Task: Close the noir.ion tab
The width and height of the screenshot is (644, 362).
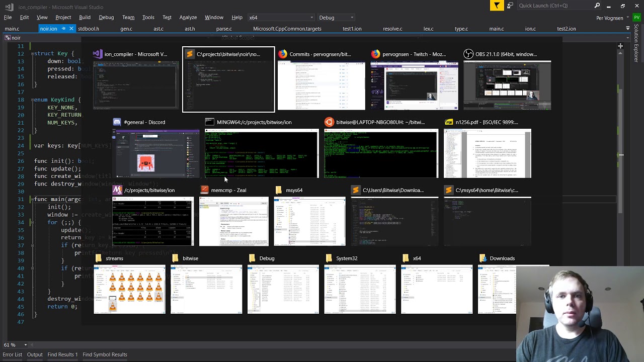Action: [x=71, y=29]
